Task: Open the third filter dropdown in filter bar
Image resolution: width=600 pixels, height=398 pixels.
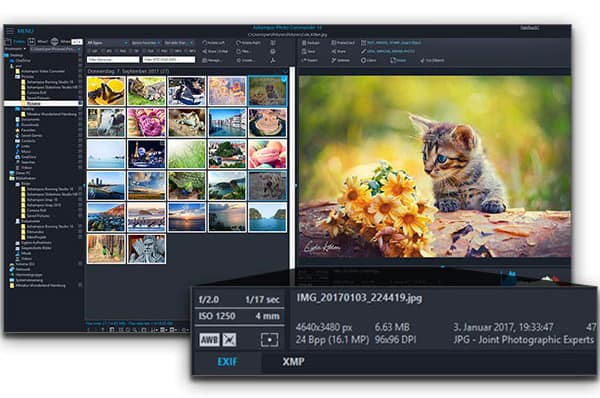Action: (179, 43)
